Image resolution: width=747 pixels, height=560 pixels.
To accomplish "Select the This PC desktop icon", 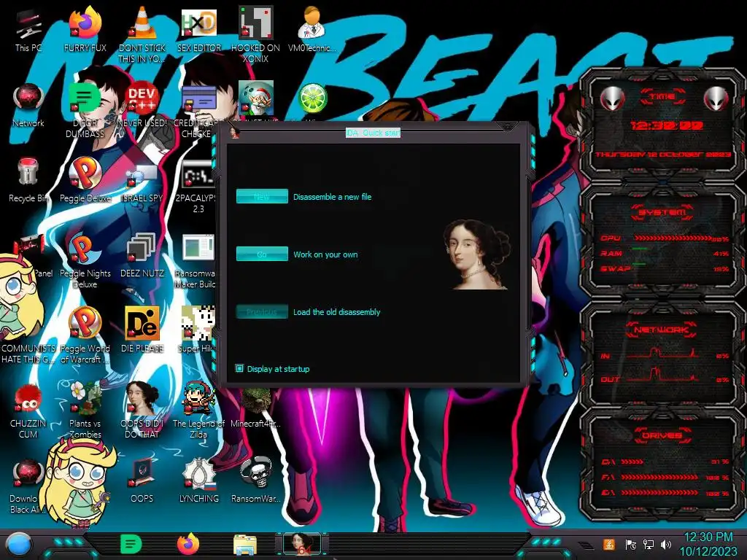I will 28,30.
